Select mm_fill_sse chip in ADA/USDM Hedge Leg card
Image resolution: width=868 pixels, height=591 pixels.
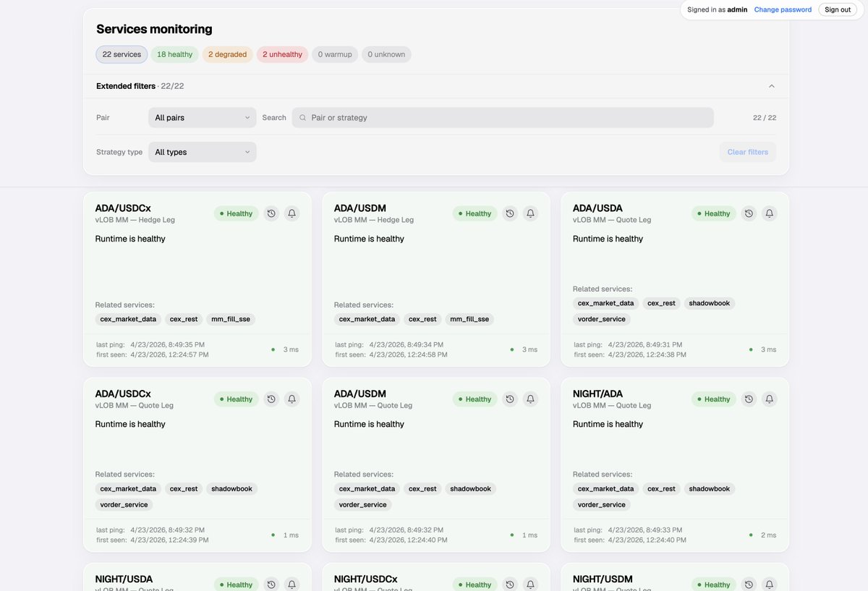[x=469, y=319]
